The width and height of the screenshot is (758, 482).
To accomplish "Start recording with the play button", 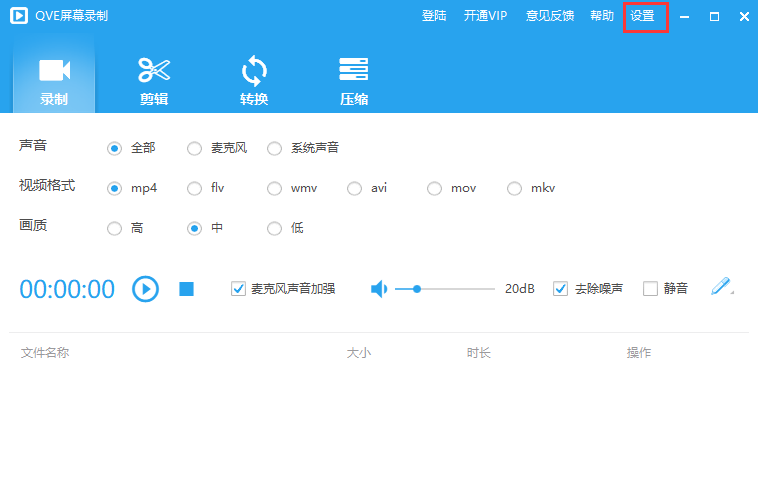I will [146, 289].
